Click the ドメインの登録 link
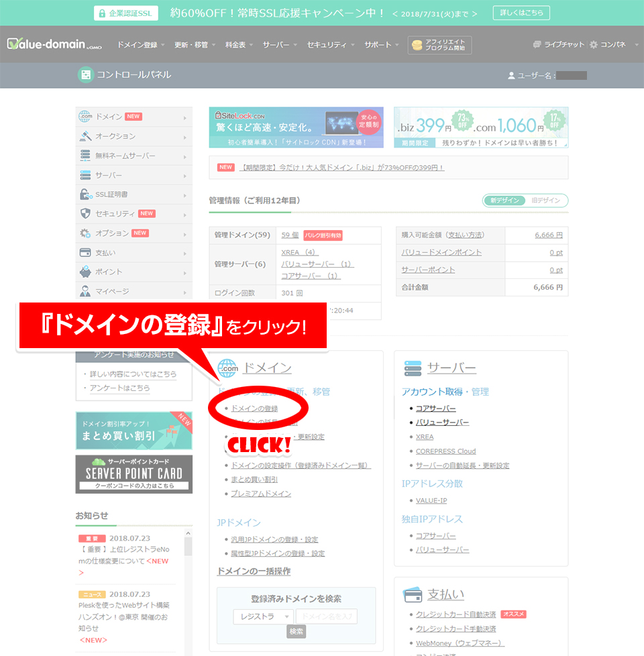 tap(254, 408)
